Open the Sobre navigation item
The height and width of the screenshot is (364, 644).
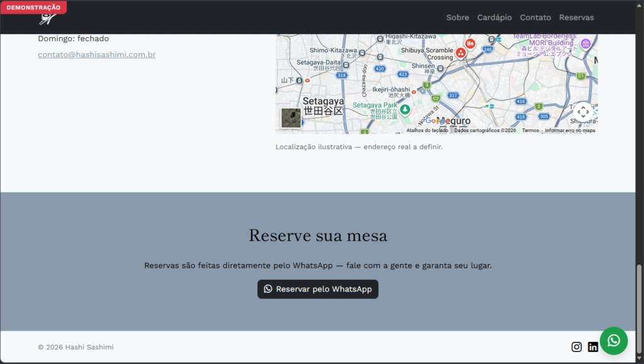458,17
